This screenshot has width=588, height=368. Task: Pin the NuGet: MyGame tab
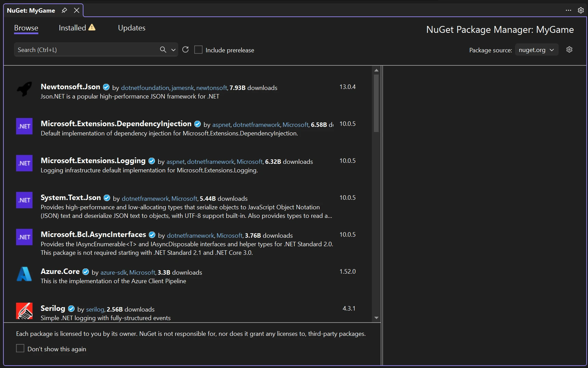(x=64, y=10)
